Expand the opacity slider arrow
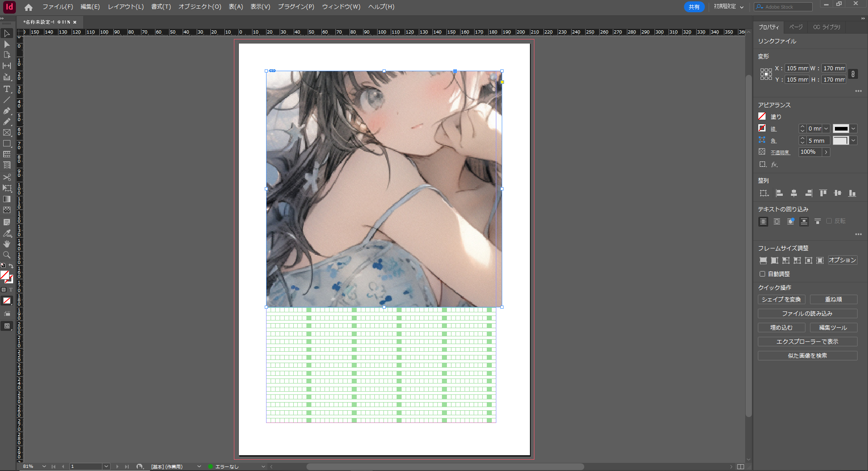This screenshot has height=471, width=868. point(826,152)
